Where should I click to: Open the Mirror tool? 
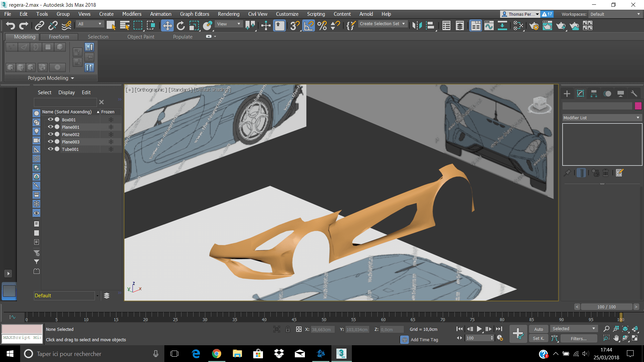[x=417, y=25]
